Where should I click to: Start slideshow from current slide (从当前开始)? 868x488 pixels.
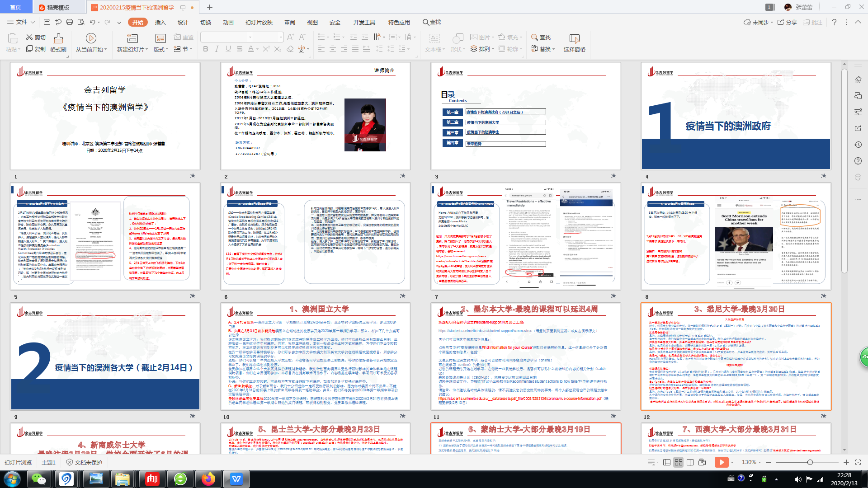(x=91, y=43)
